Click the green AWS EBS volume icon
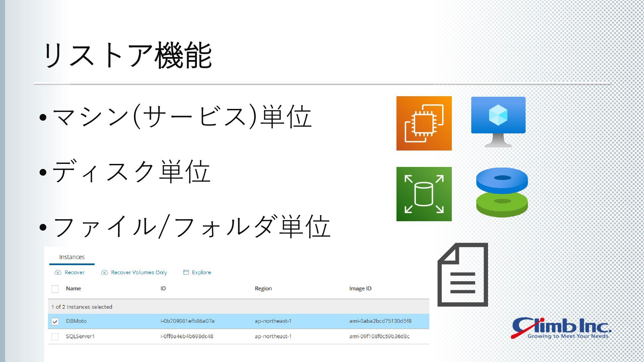644x362 pixels. [x=424, y=194]
